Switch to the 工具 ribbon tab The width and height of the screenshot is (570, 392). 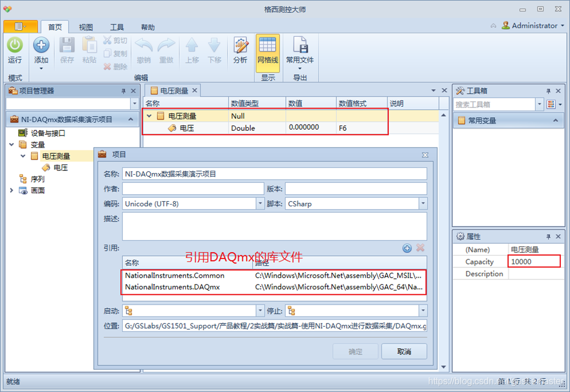coord(117,27)
